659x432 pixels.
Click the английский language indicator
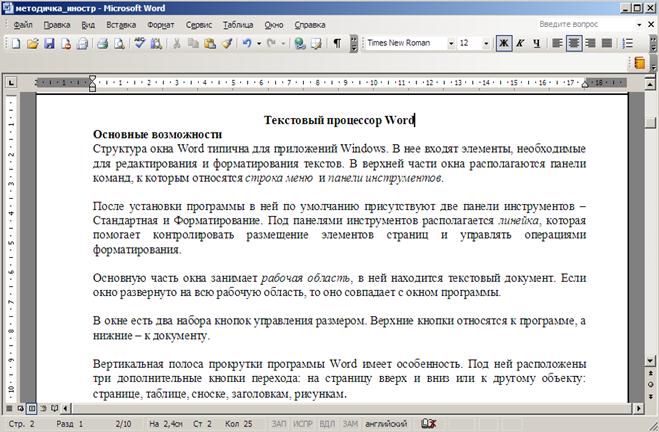(386, 424)
